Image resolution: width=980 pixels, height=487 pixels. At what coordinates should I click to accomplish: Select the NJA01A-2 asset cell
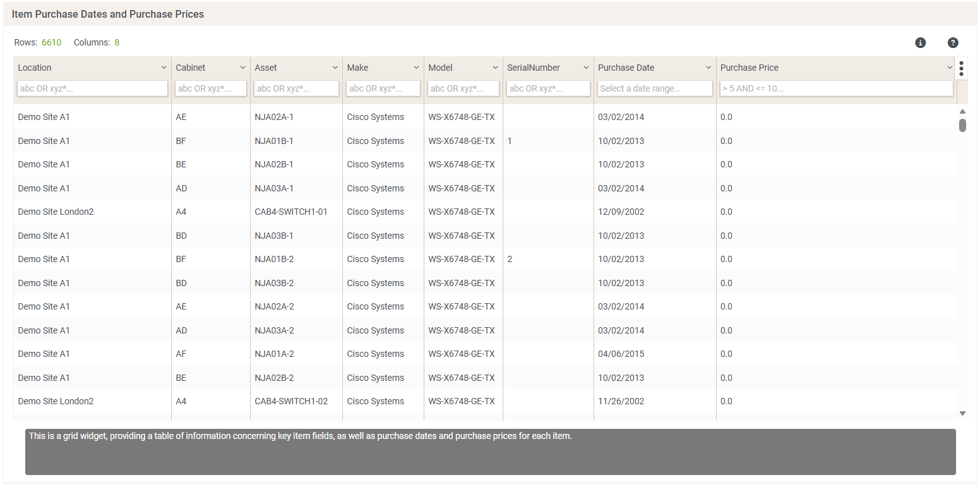(x=274, y=354)
